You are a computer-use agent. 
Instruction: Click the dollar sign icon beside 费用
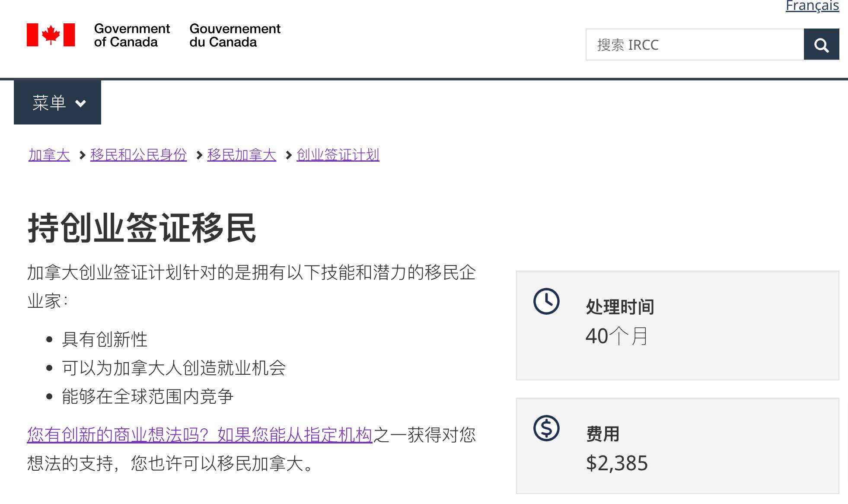[546, 429]
